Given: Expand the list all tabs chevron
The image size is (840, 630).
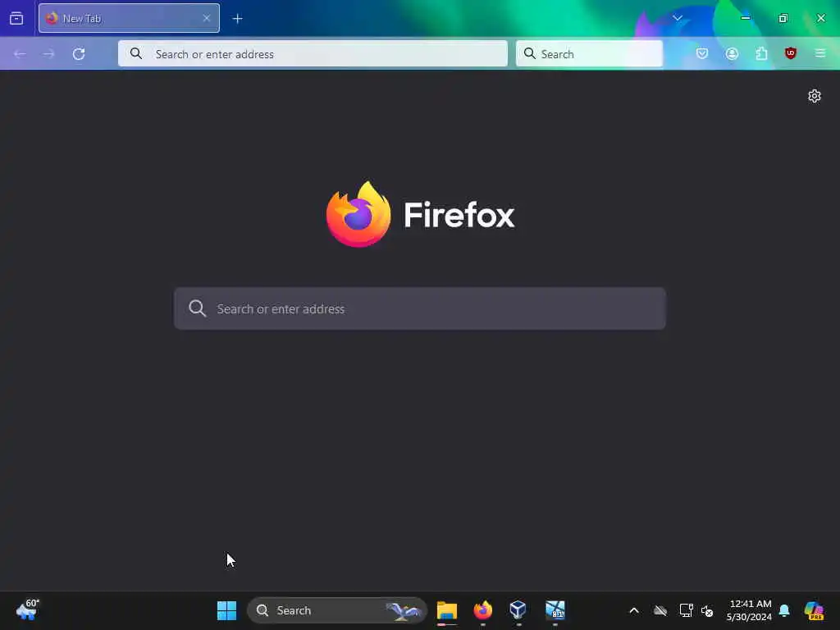Looking at the screenshot, I should click(x=677, y=18).
